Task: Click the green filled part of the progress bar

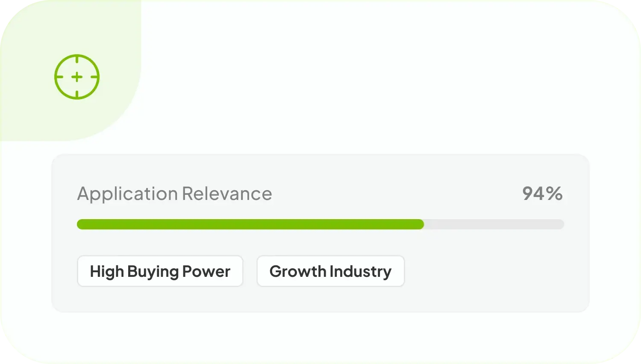Action: tap(248, 224)
